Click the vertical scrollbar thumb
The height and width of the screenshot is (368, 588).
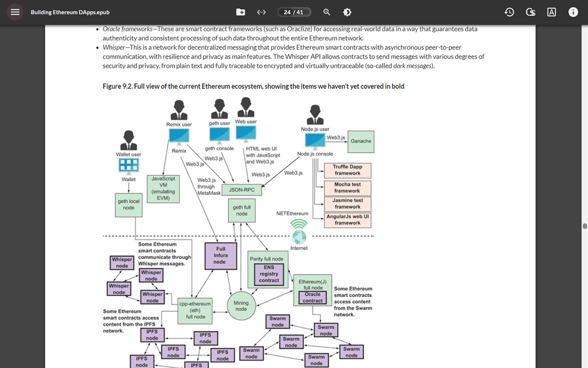click(585, 226)
